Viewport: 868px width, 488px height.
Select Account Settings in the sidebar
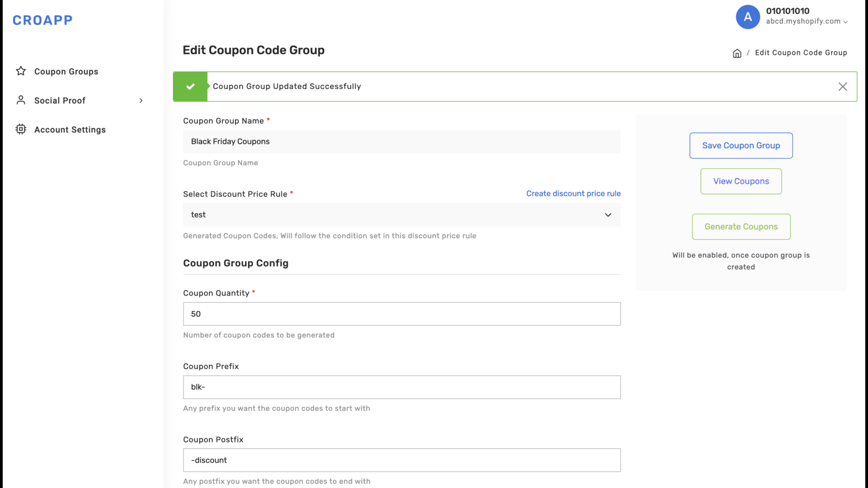click(x=70, y=129)
